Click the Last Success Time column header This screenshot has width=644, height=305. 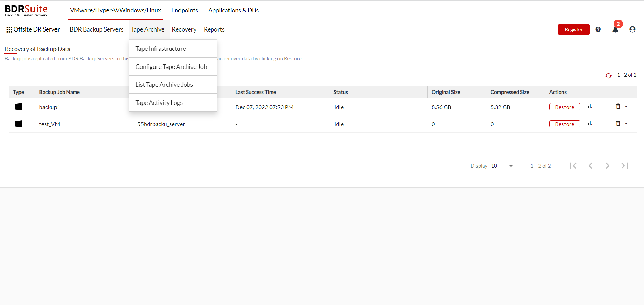pyautogui.click(x=256, y=92)
